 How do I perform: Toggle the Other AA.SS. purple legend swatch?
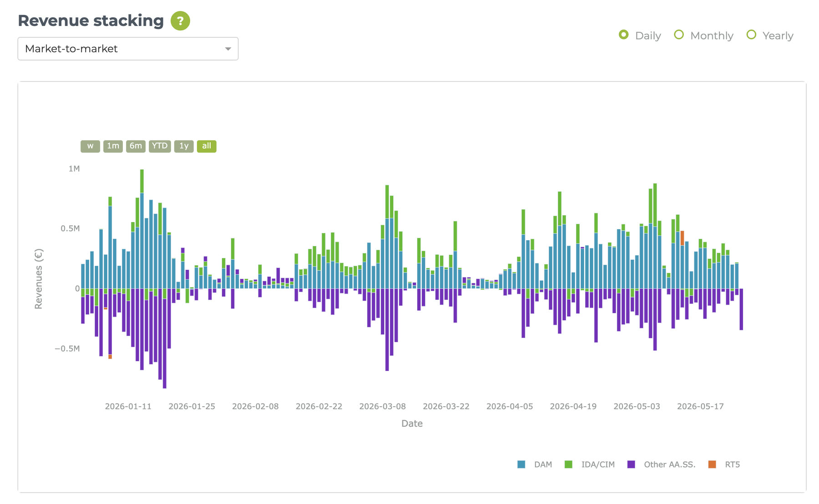point(631,464)
